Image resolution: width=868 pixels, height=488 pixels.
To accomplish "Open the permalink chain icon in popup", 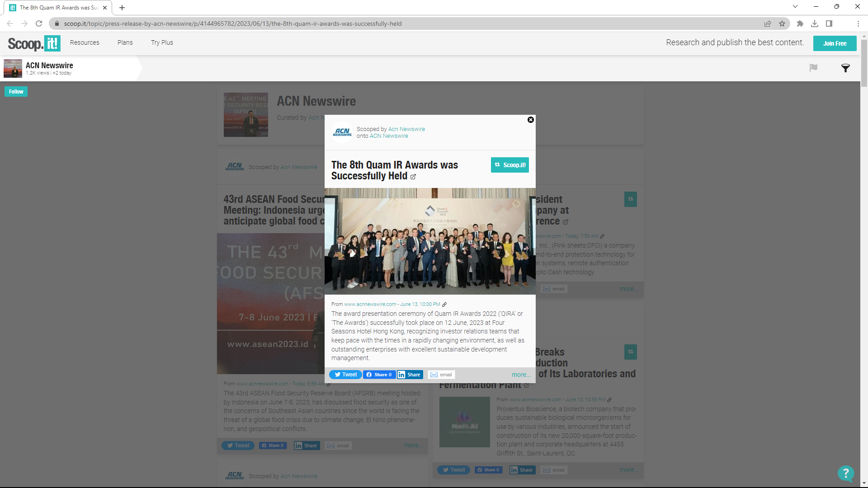I will pyautogui.click(x=444, y=305).
